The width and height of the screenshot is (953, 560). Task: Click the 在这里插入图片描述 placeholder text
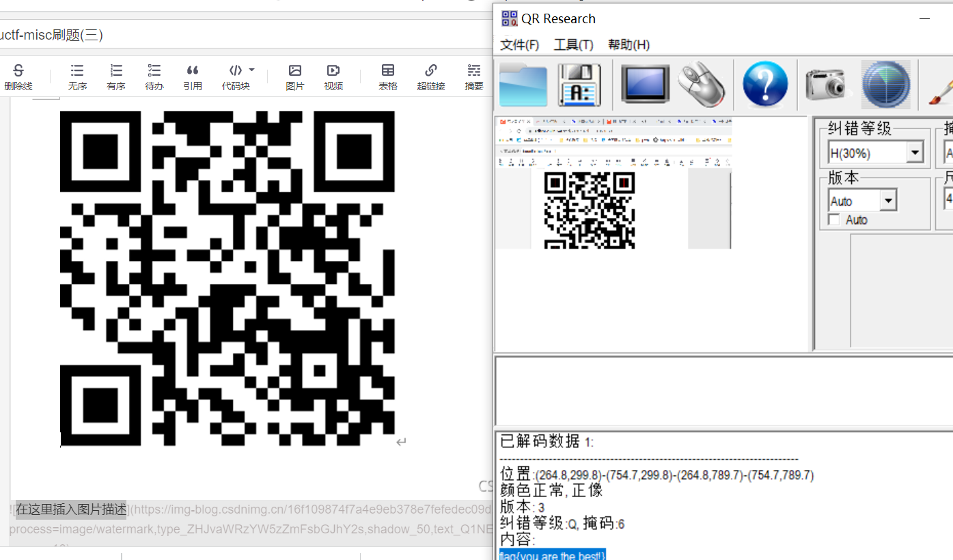[71, 509]
